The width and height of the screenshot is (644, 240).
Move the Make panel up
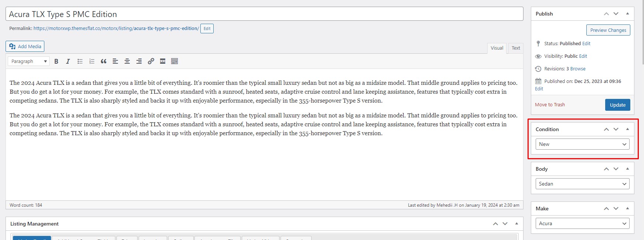click(x=606, y=209)
